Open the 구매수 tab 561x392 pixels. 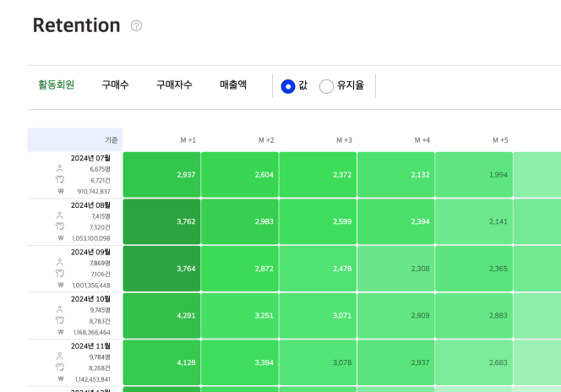tap(115, 85)
